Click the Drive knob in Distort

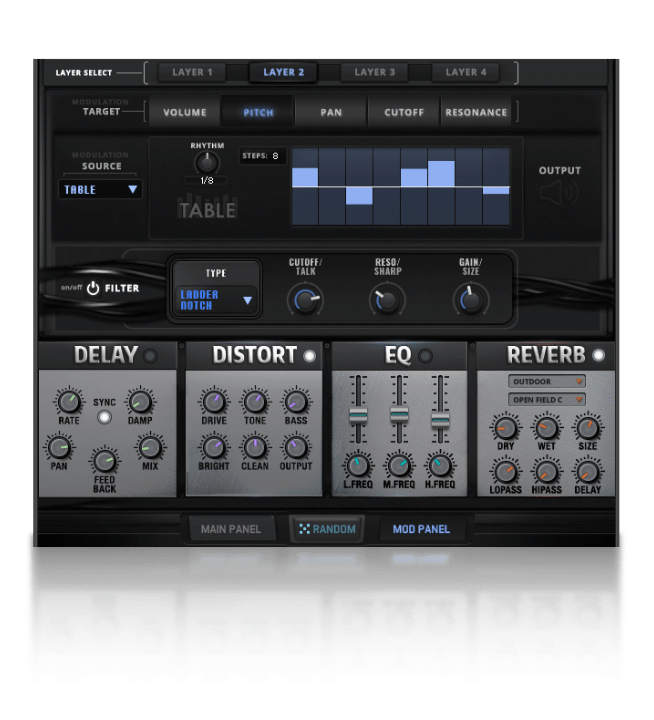(214, 402)
